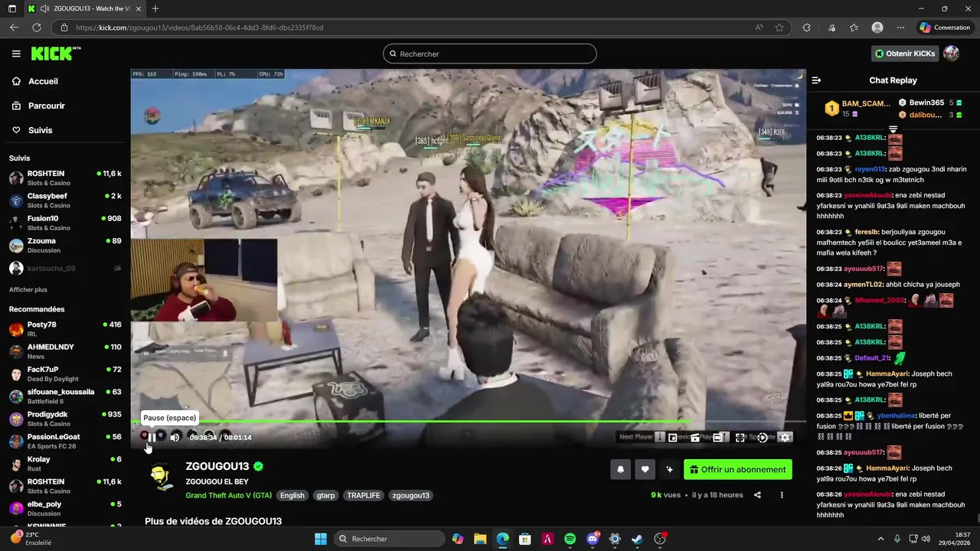Open Suivis in sidebar
Viewport: 980px width, 551px height.
(x=32, y=130)
